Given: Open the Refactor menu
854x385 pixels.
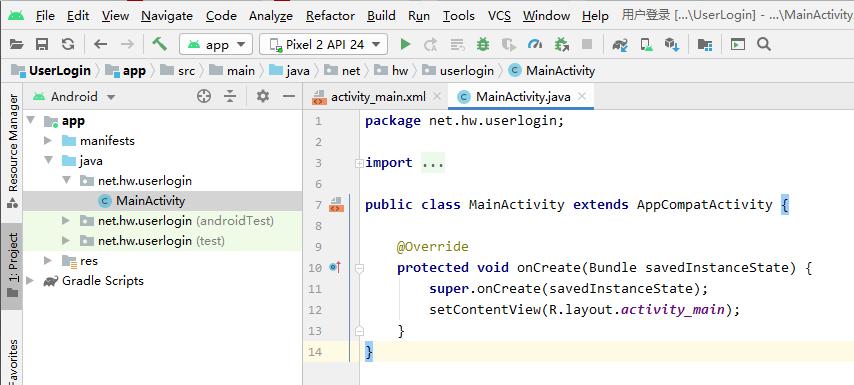Looking at the screenshot, I should [x=330, y=16].
